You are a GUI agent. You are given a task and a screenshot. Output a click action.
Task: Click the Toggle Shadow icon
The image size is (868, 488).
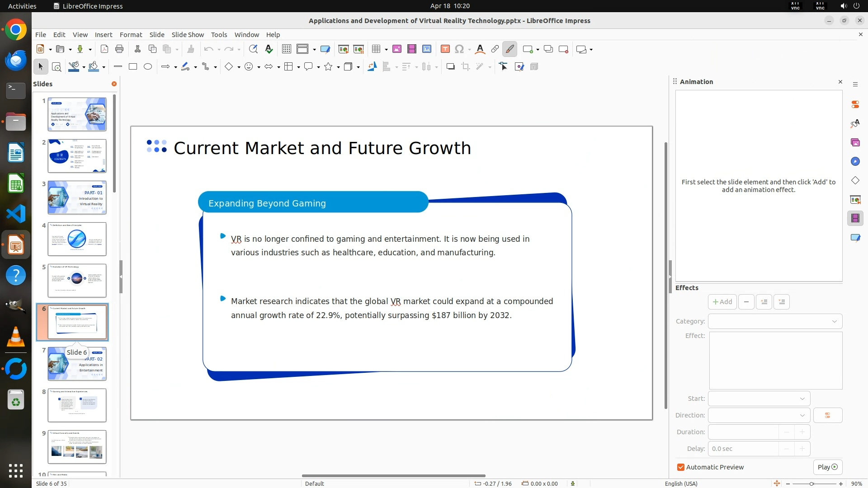pos(450,67)
